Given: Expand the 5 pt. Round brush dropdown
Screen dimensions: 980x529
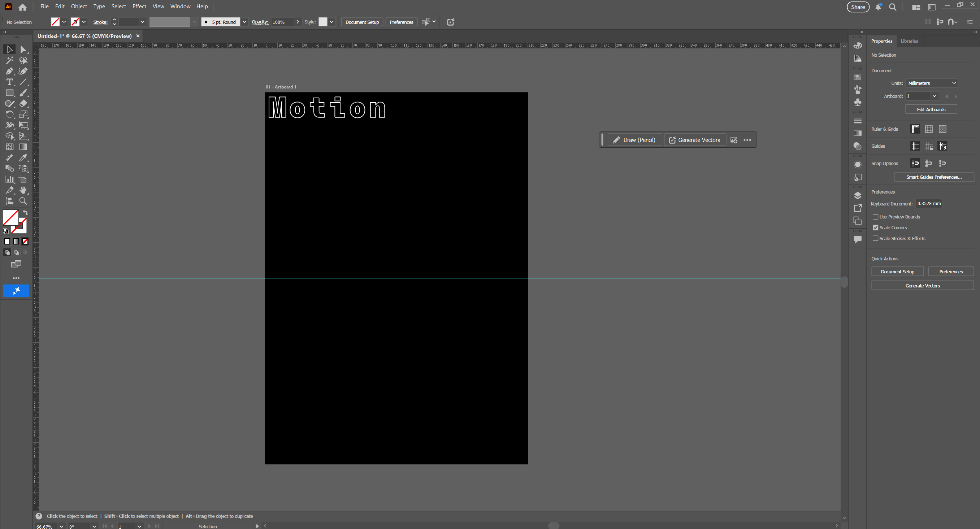Looking at the screenshot, I should point(244,22).
